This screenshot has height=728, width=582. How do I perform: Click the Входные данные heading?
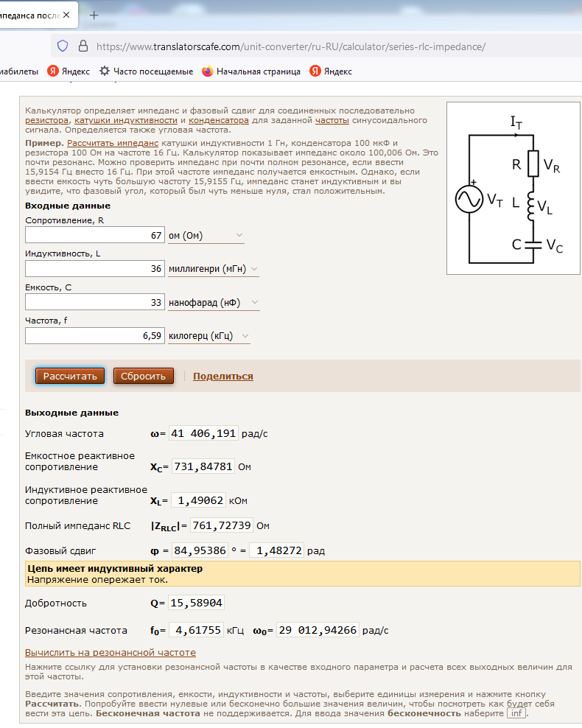pos(68,206)
